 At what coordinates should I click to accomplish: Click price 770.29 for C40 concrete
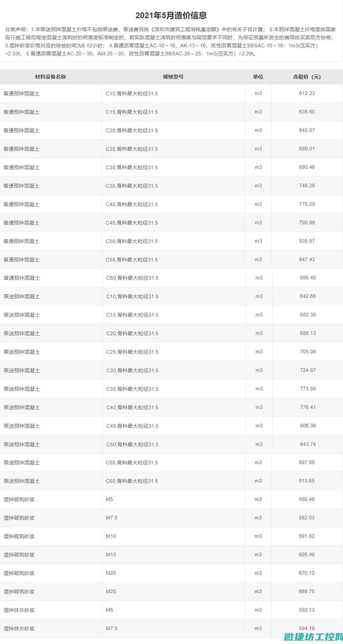coord(307,204)
